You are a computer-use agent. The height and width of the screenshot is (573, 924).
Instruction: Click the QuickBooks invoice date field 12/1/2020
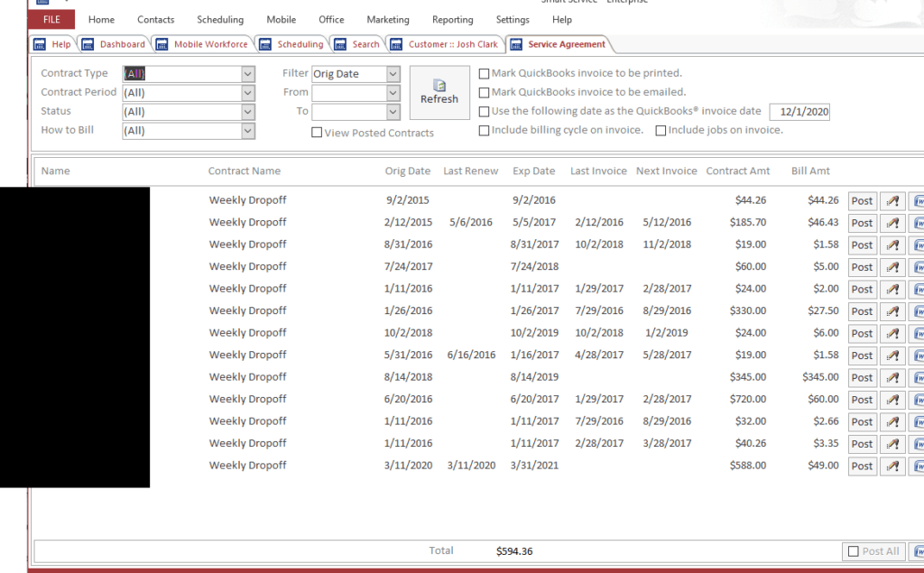click(799, 111)
